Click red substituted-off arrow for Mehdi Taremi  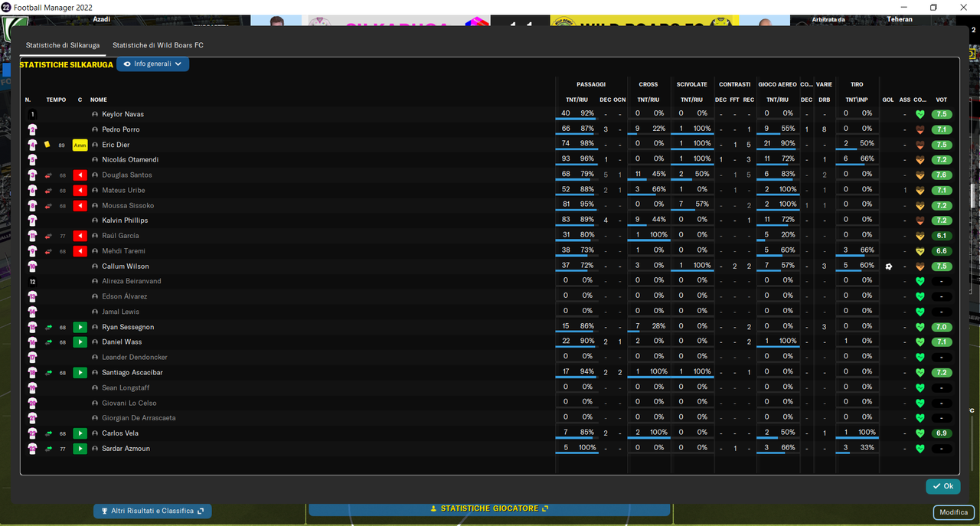(80, 251)
